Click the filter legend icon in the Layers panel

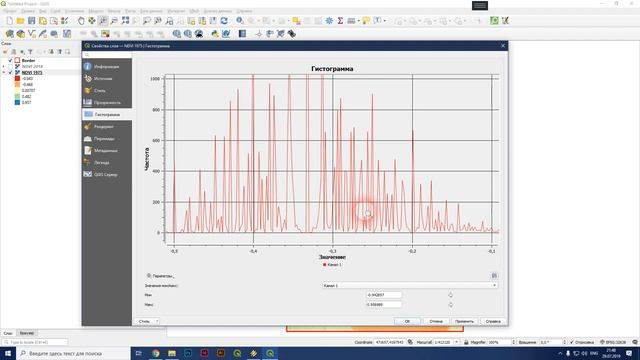[30, 52]
